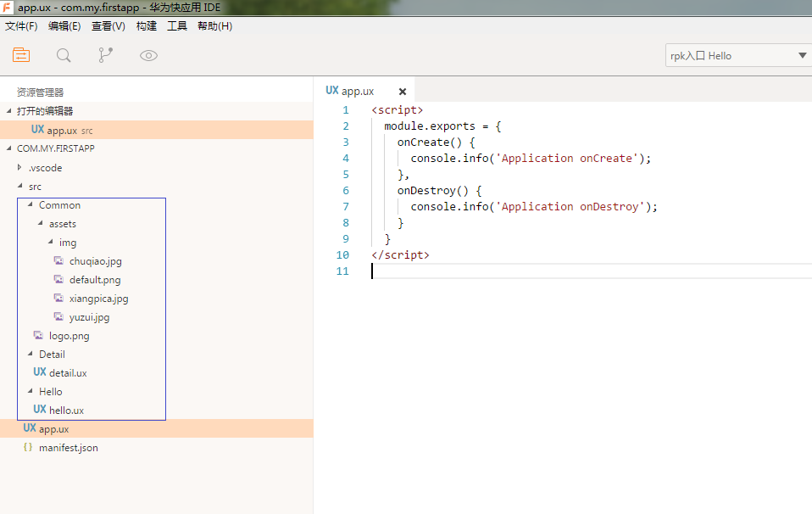Click the image icon beside chuqiao.jpg
The width and height of the screenshot is (812, 514).
[x=59, y=260]
